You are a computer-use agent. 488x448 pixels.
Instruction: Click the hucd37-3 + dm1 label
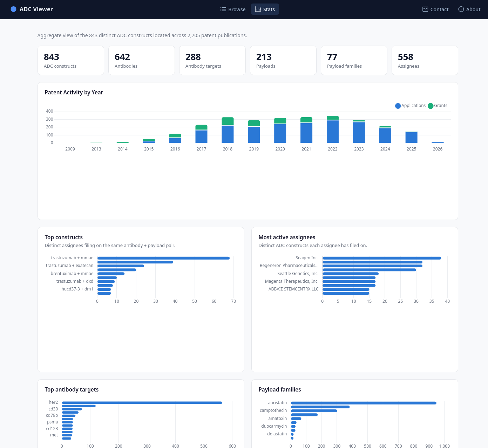77,289
